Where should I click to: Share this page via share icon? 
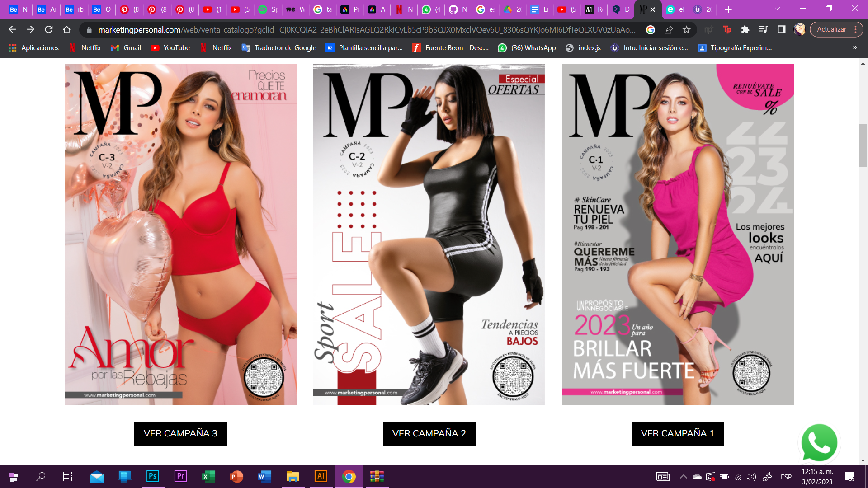pyautogui.click(x=668, y=29)
